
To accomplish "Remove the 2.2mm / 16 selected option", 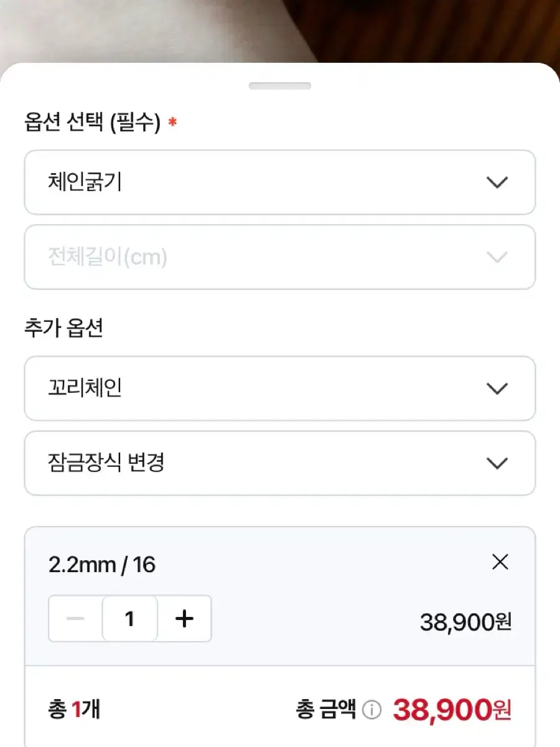I will pyautogui.click(x=500, y=562).
